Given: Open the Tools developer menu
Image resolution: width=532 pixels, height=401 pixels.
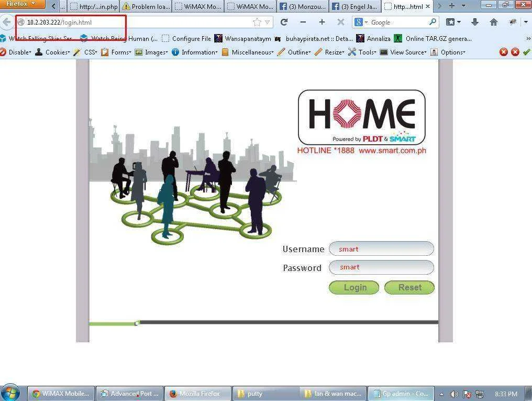Looking at the screenshot, I should pyautogui.click(x=362, y=52).
